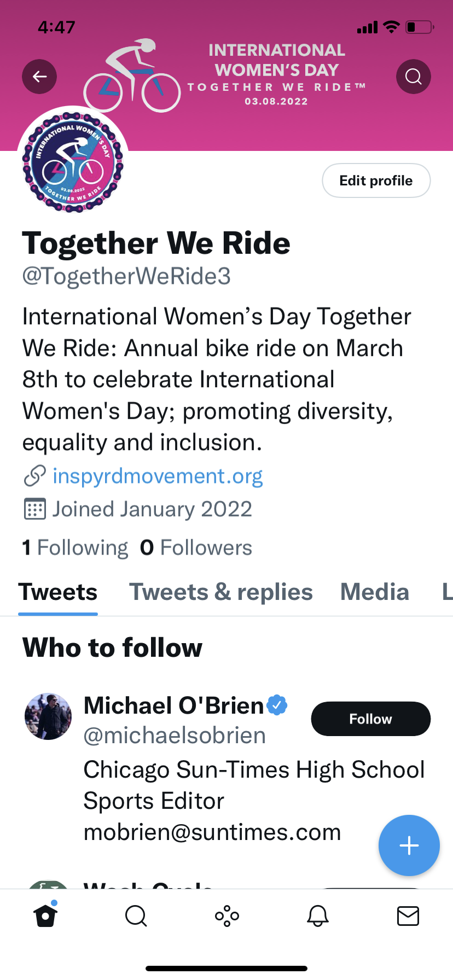Open Explore search in bottom navigation
The width and height of the screenshot is (453, 980).
(x=136, y=915)
